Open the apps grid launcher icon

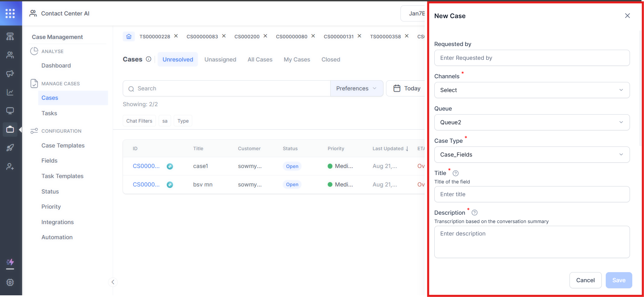tap(10, 13)
